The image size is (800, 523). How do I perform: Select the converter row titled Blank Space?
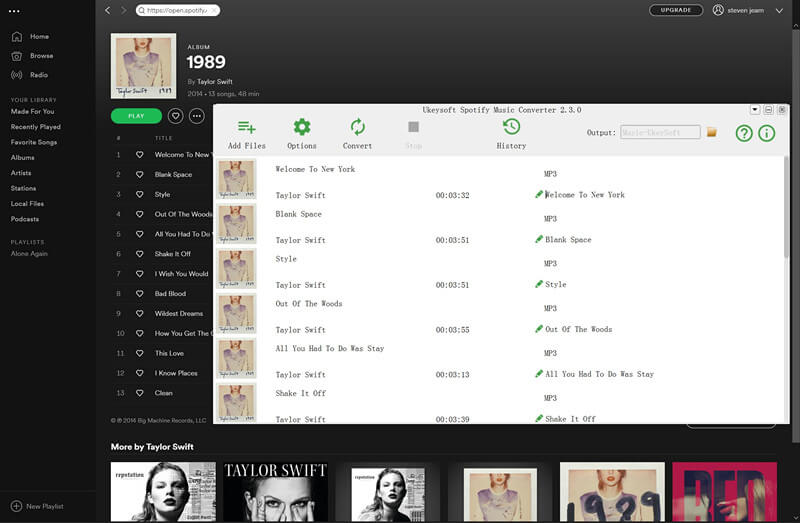[x=499, y=226]
